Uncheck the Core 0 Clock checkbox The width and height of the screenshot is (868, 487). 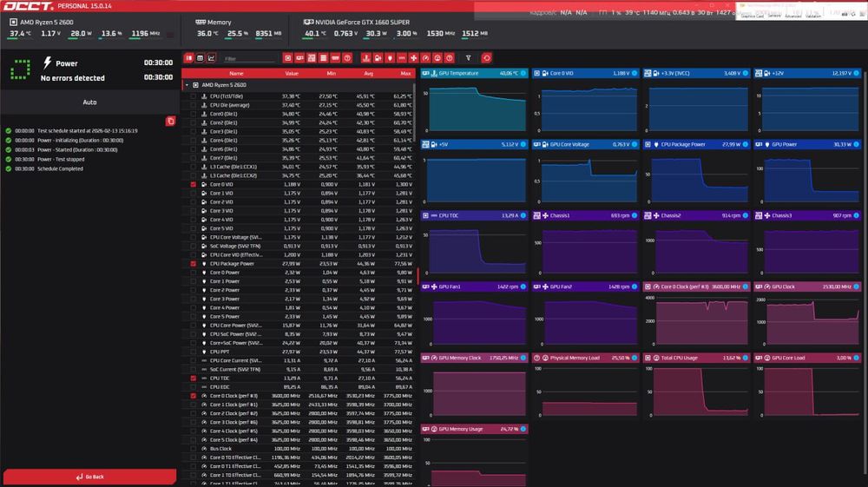coord(194,396)
